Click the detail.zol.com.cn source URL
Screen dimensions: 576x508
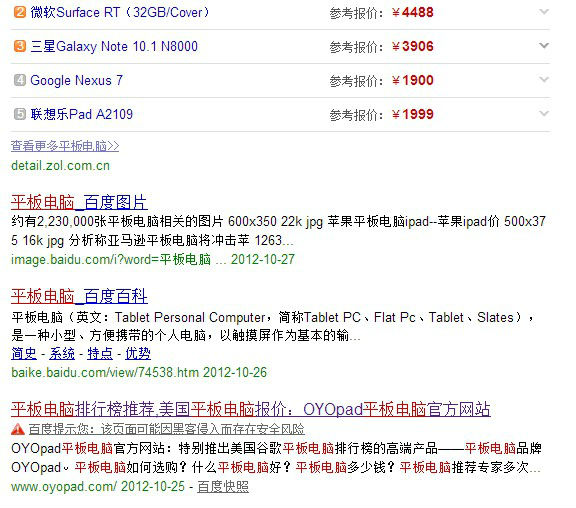pyautogui.click(x=60, y=166)
